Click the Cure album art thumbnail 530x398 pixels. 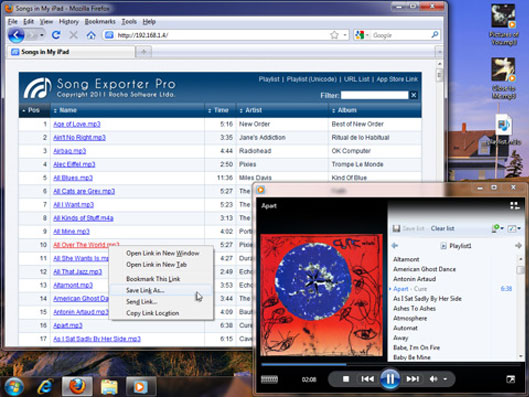(x=321, y=295)
